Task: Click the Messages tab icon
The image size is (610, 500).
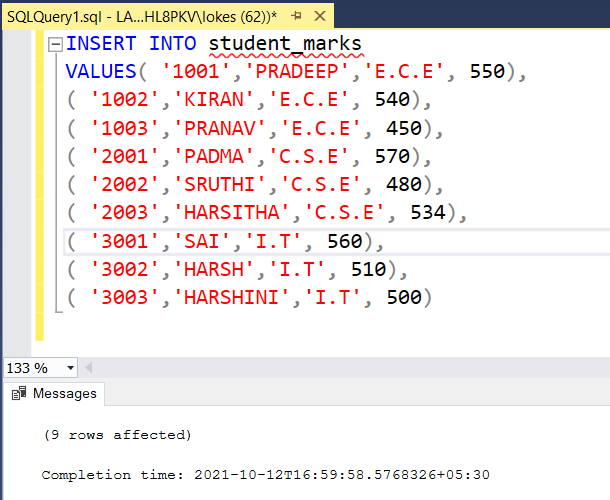Action: click(x=19, y=393)
